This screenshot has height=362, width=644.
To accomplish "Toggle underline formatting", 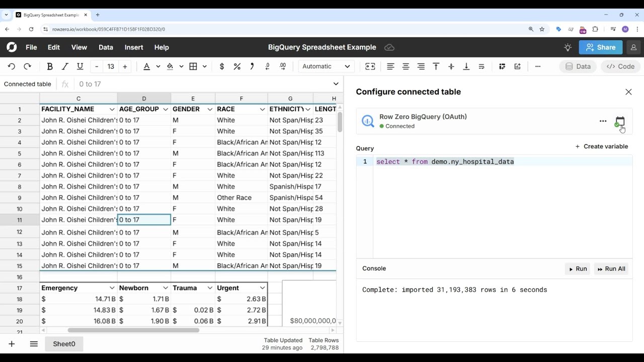I will [x=80, y=66].
